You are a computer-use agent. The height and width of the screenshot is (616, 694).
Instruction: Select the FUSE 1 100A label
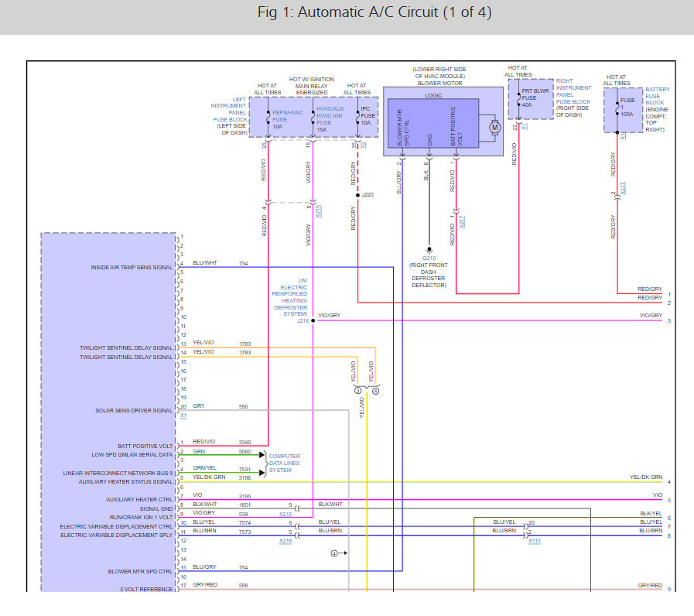click(627, 107)
